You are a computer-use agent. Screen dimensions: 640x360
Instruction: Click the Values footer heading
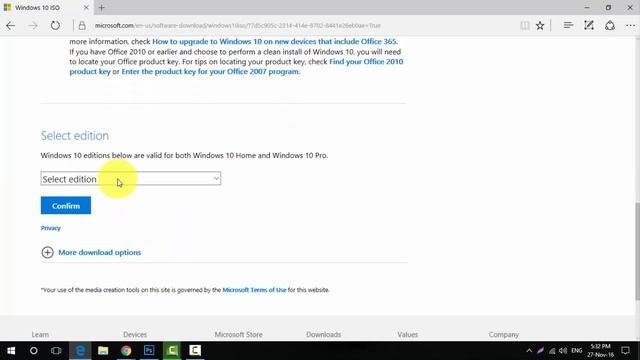tap(408, 334)
